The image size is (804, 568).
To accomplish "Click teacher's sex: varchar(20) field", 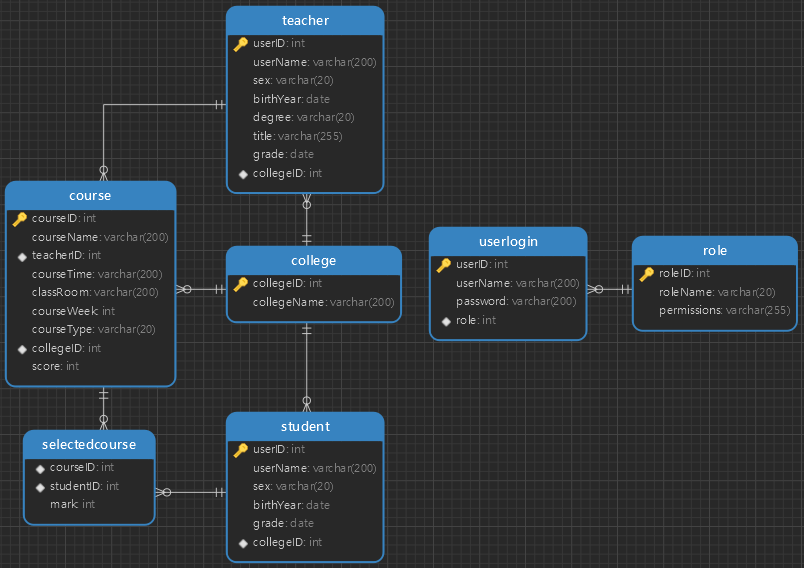I will (x=293, y=80).
